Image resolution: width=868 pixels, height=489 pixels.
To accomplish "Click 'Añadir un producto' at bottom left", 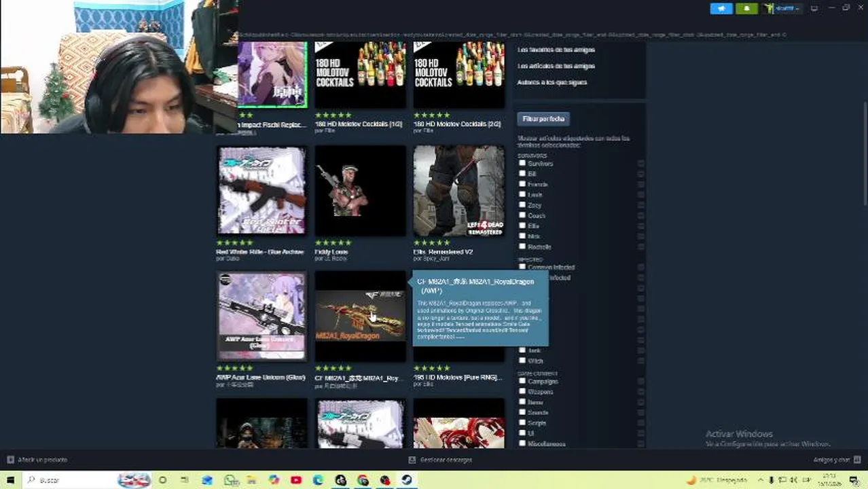I will pos(37,460).
